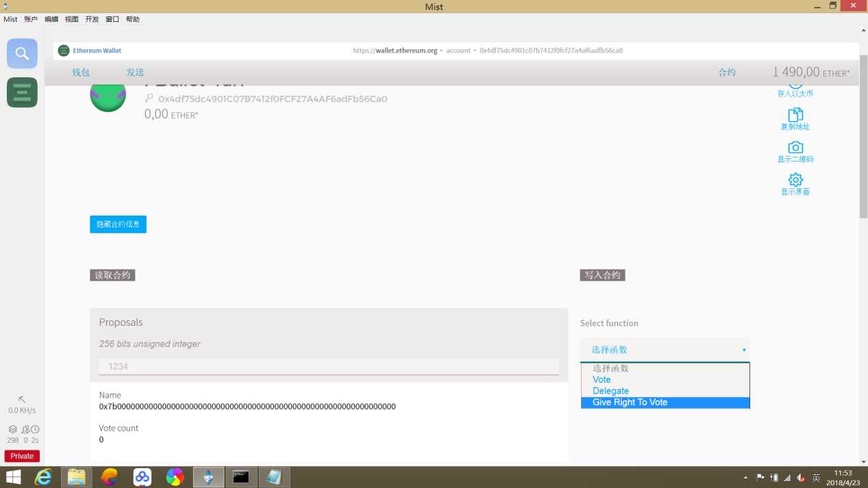Open the Mist browse search icon
868x488 pixels.
click(x=22, y=53)
